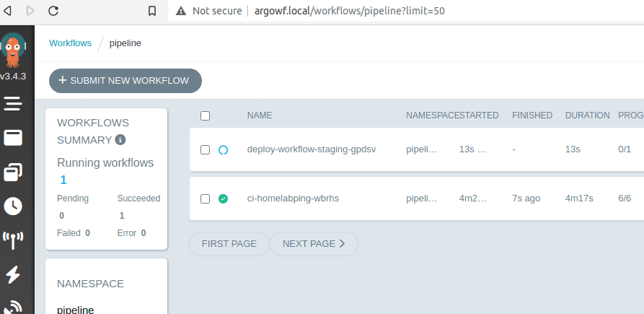Toggle the select-all workflows checkbox
644x314 pixels.
(205, 115)
